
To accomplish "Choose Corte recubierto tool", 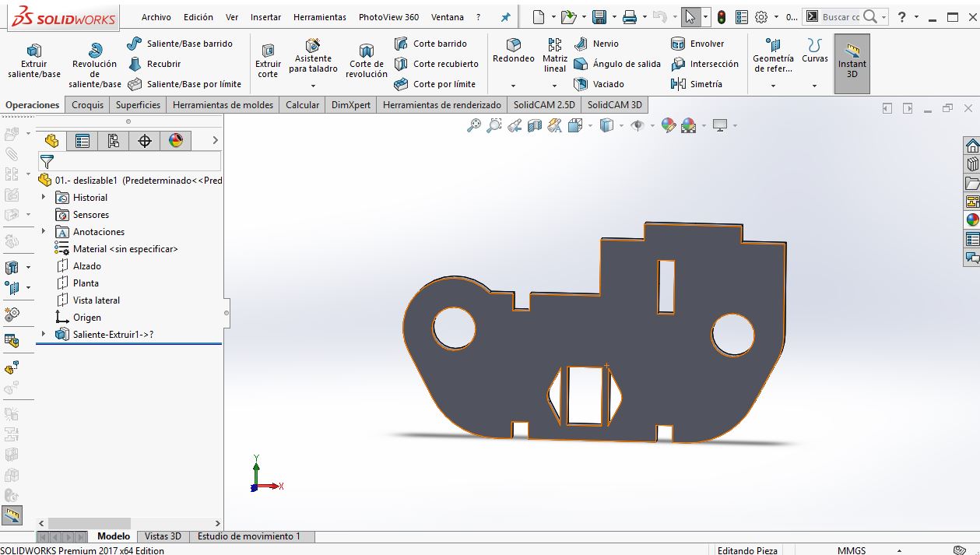I will click(436, 64).
